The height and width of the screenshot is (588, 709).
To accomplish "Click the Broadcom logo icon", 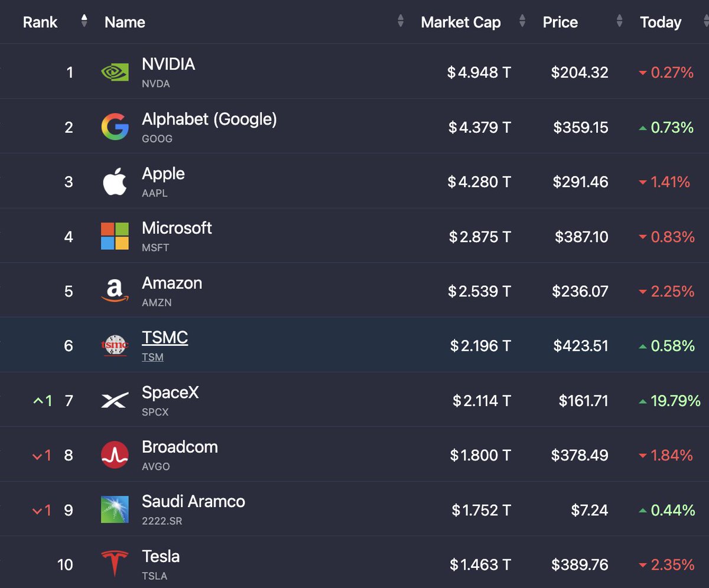I will tap(115, 455).
